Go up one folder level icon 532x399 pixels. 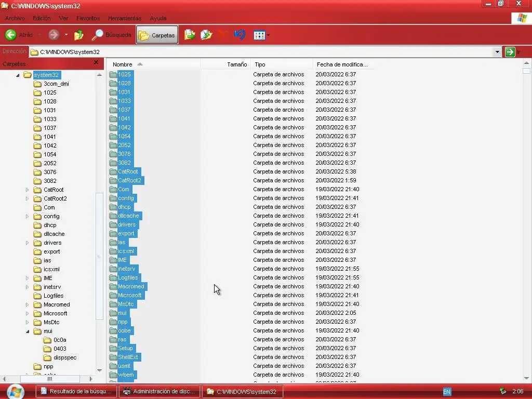coord(79,35)
